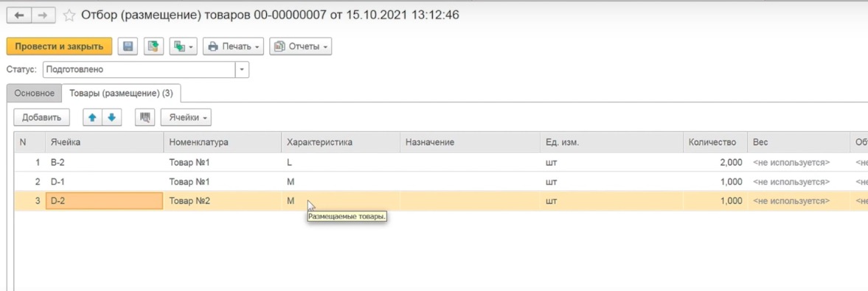Open the Печать dropdown menu
The width and height of the screenshot is (868, 291).
point(233,46)
